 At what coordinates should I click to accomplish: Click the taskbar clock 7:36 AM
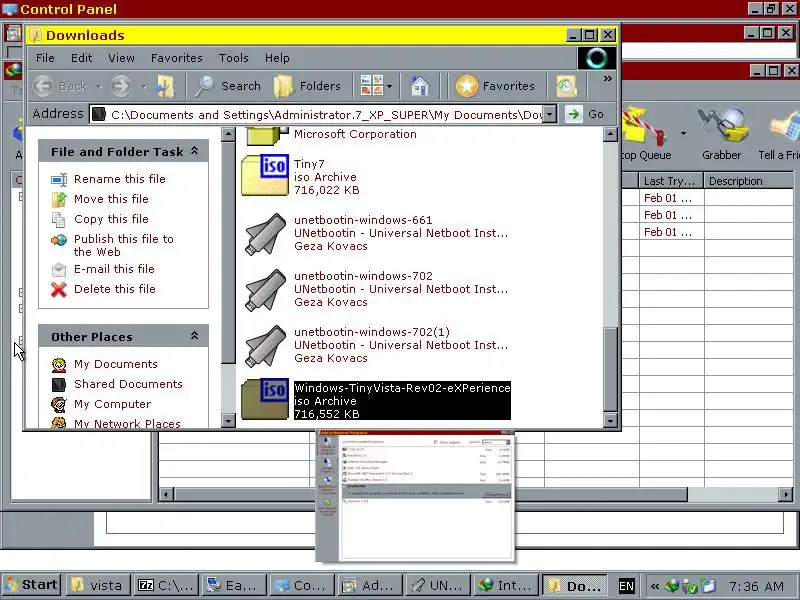click(x=756, y=586)
